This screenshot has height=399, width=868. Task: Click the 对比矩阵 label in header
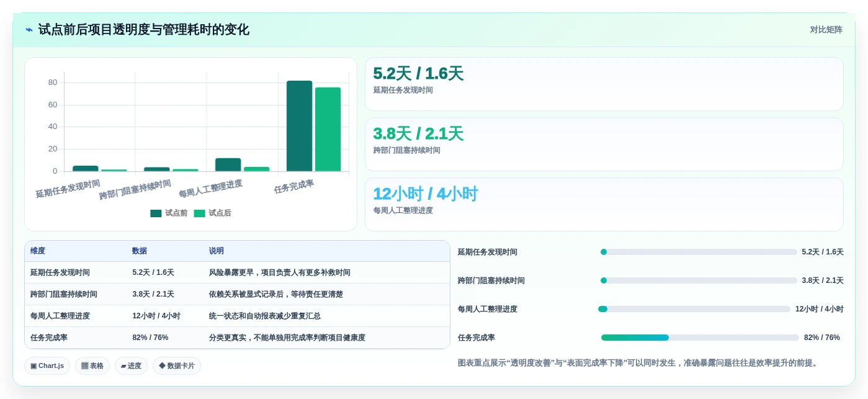(x=826, y=30)
